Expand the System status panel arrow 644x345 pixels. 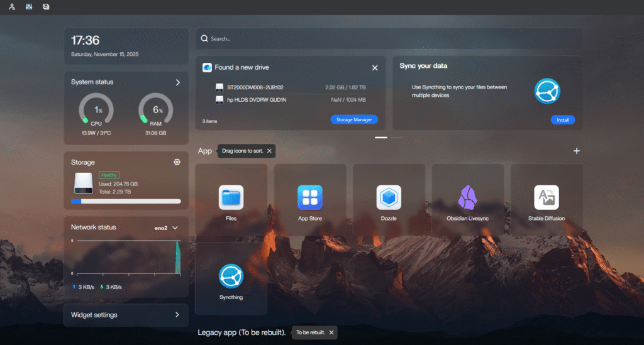[178, 82]
